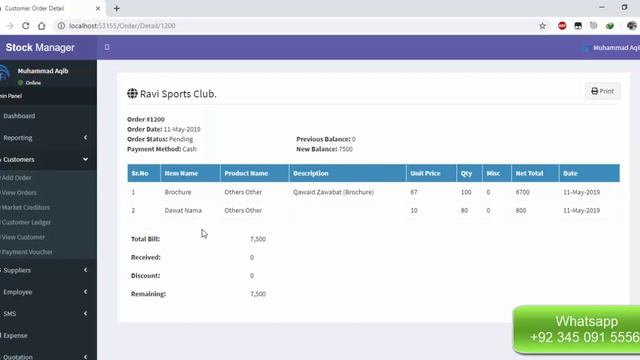The height and width of the screenshot is (360, 640).
Task: Go to the browser home page icon
Action: [x=42, y=26]
